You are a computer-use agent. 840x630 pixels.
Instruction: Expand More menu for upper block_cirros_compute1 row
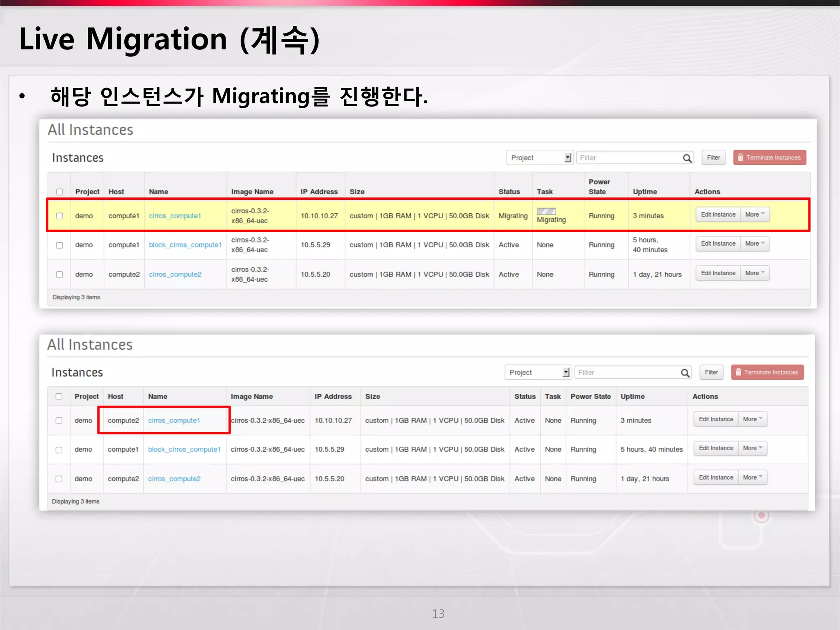755,244
